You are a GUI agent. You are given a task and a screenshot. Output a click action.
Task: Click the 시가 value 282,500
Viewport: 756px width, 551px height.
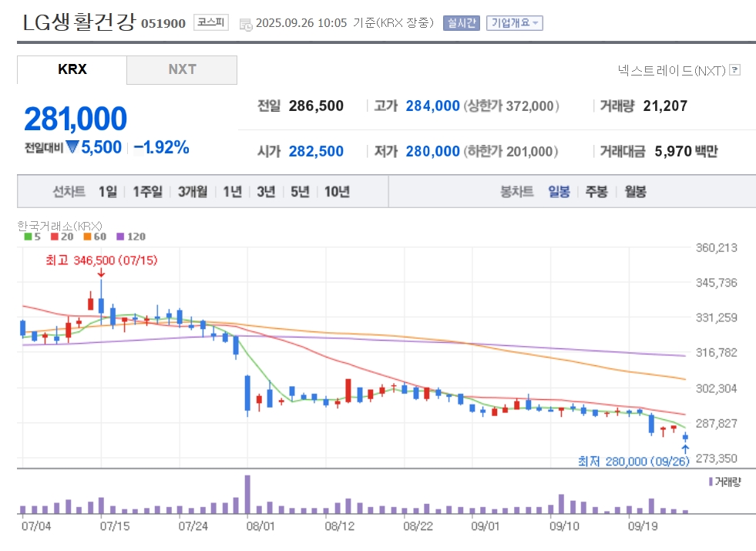316,151
